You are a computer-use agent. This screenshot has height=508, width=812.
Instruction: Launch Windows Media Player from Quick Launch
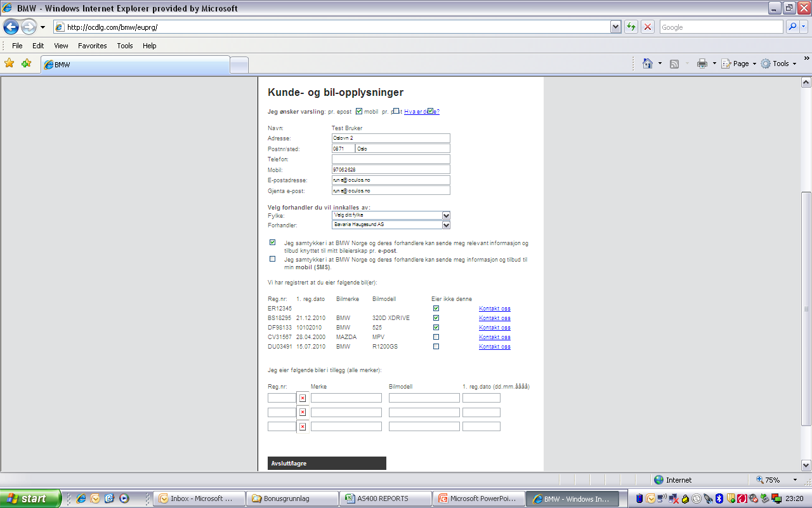point(124,498)
